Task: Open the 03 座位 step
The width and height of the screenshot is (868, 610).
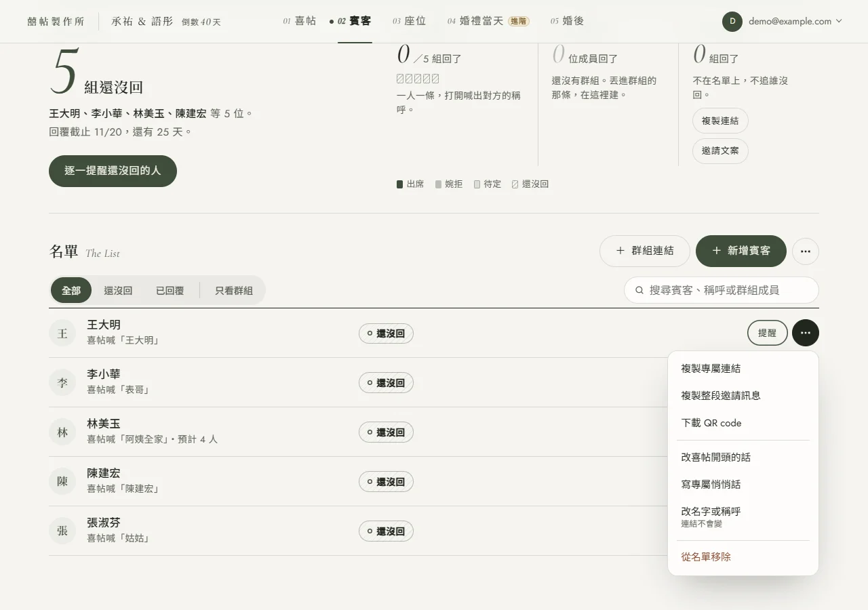Action: pyautogui.click(x=409, y=21)
